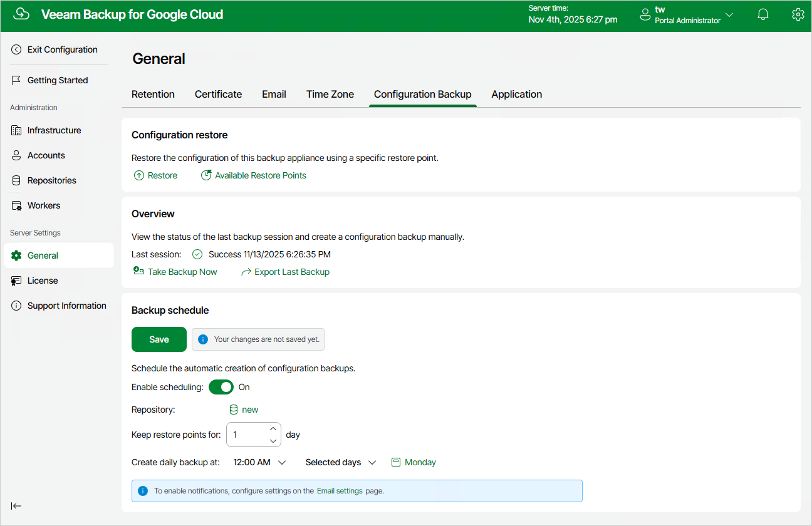Viewport: 812px width, 526px height.
Task: Select the Configuration Backup tab
Action: (423, 94)
